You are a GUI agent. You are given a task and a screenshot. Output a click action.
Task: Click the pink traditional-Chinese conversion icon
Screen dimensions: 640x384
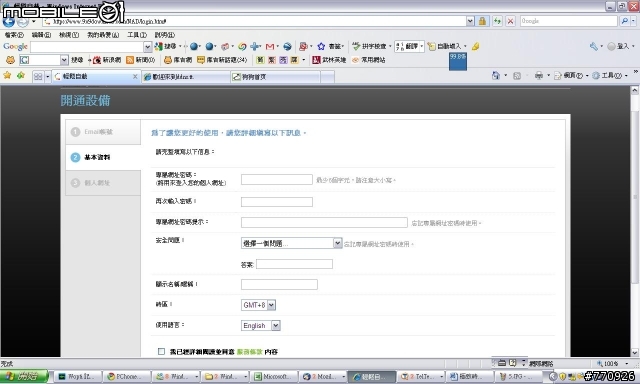pyautogui.click(x=271, y=60)
